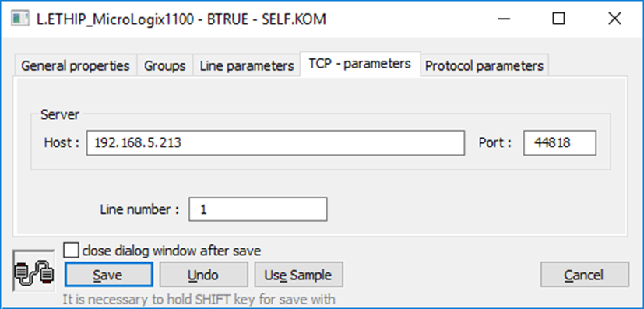Select the TCP - parameters tab

pyautogui.click(x=361, y=64)
